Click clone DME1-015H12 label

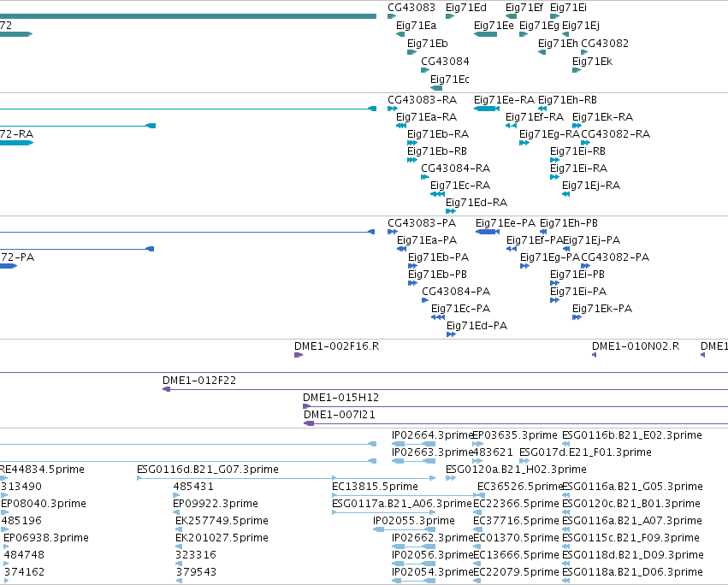click(x=340, y=399)
